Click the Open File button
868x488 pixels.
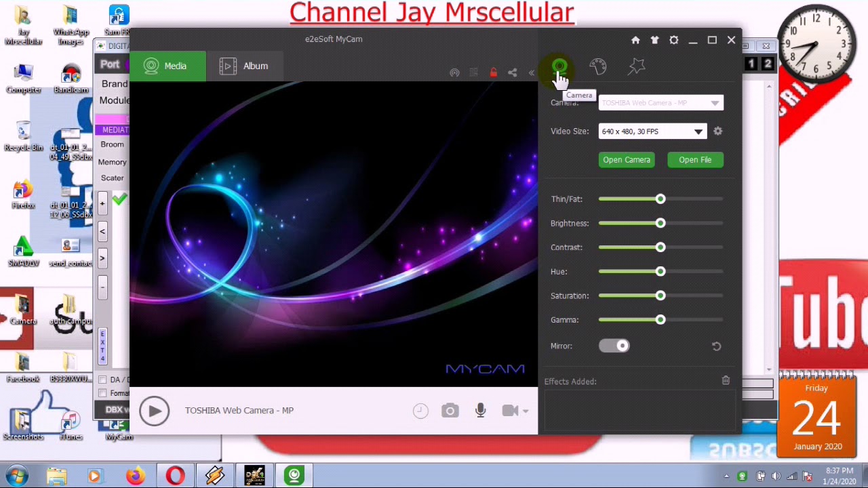pos(695,160)
